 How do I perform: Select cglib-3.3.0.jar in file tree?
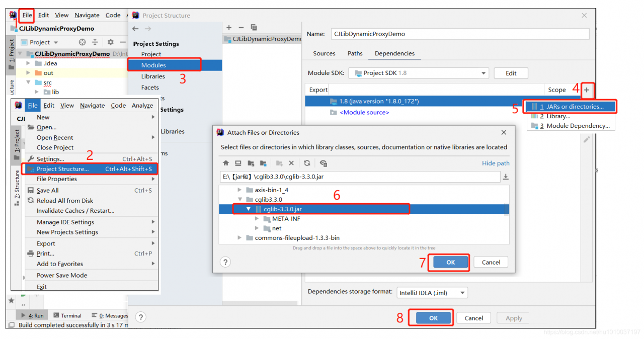pos(363,209)
